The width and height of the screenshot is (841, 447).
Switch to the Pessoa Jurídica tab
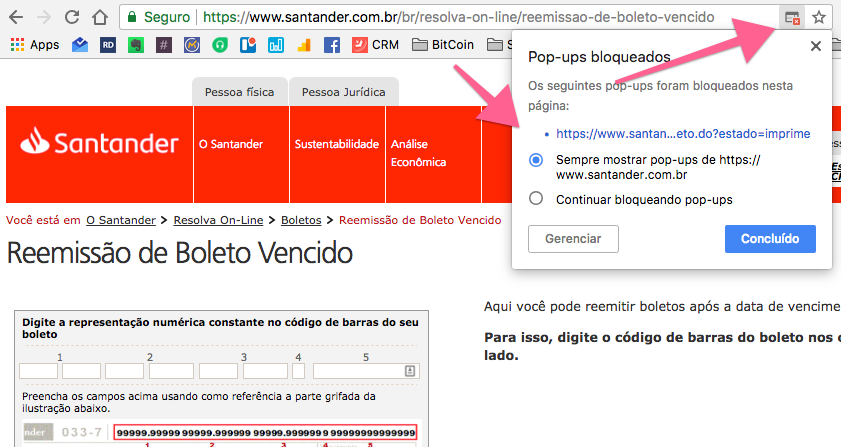point(343,92)
